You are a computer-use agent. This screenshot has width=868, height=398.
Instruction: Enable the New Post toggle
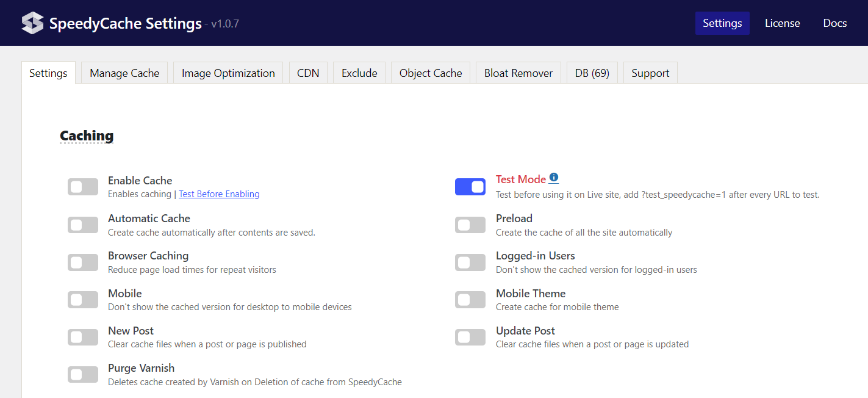pos(83,337)
